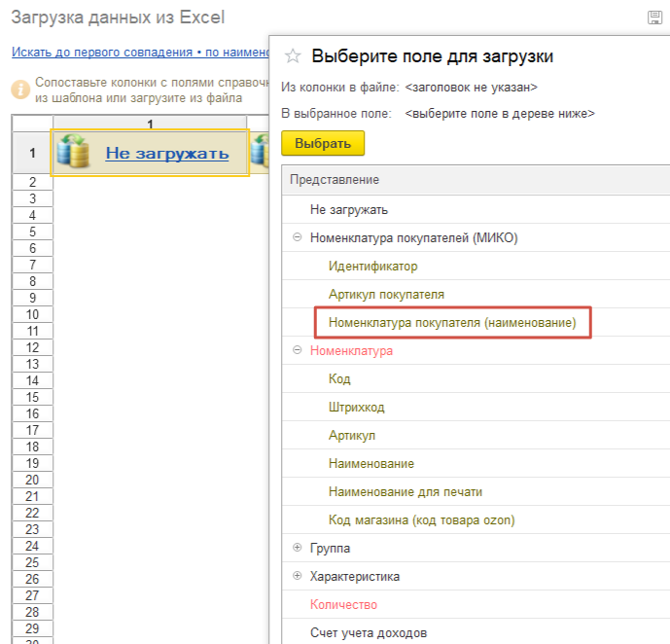Viewport: 670px width, 644px height.
Task: Add the dialog to favorites with star icon
Action: point(293,56)
